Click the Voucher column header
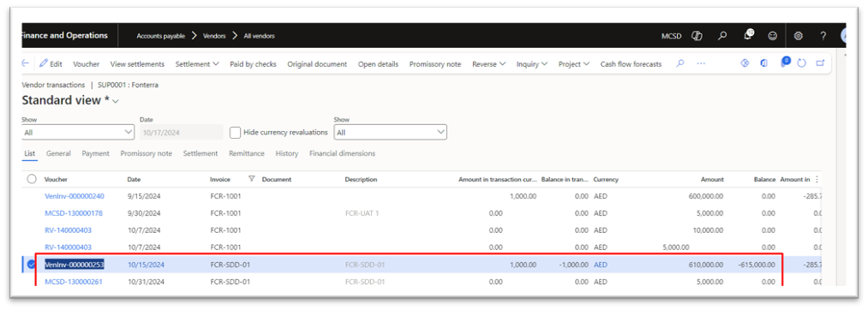 click(x=56, y=179)
